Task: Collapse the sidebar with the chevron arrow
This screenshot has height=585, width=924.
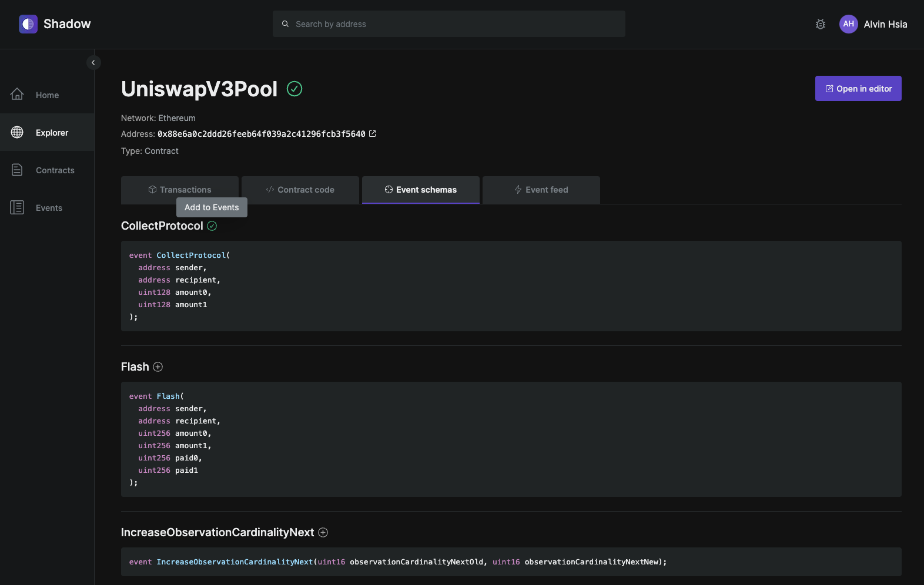Action: (93, 62)
